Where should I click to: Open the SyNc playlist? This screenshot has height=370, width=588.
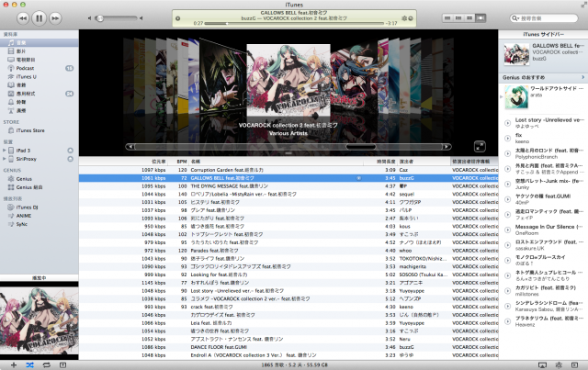click(x=39, y=224)
